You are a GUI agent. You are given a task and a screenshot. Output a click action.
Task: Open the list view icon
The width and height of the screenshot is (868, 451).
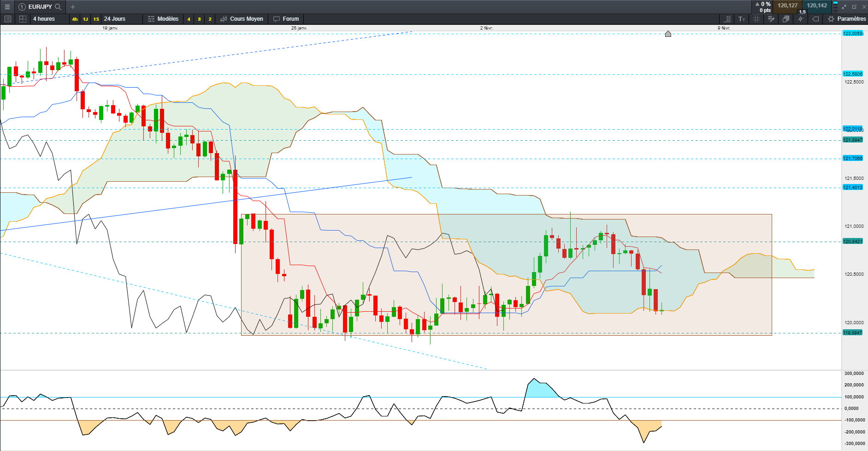[7, 19]
